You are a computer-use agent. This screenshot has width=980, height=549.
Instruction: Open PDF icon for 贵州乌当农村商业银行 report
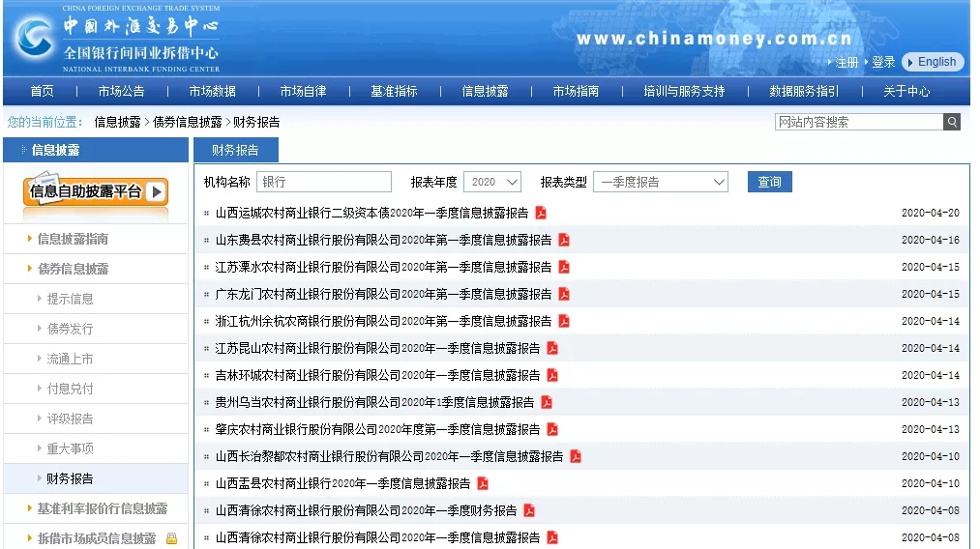point(547,402)
